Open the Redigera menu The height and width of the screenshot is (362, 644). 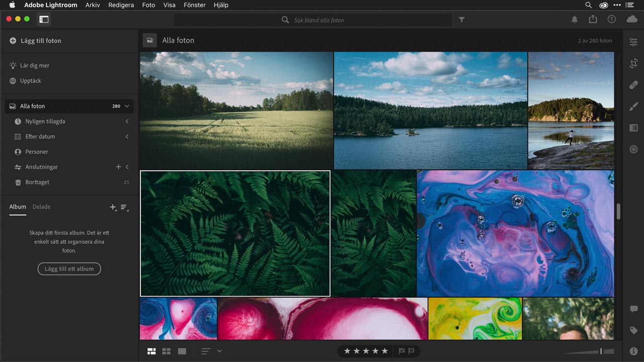tap(121, 5)
